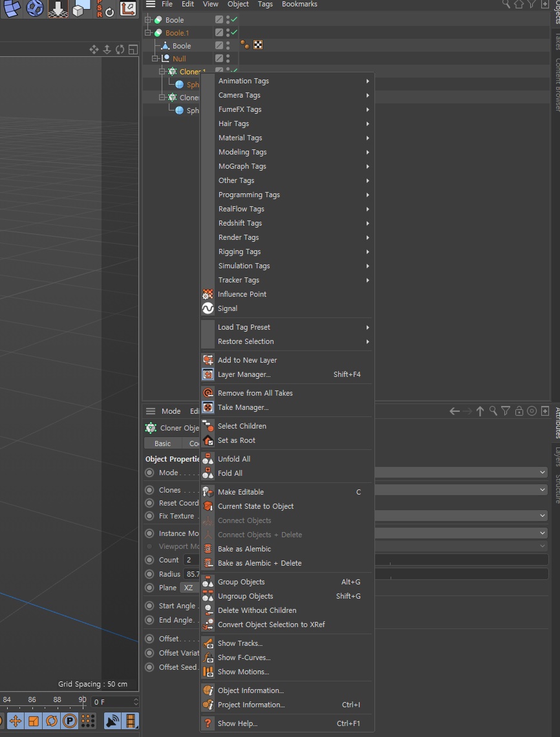560x737 pixels.
Task: Click the Rotation keyframe icon at bottom toolbar
Action: point(52,721)
